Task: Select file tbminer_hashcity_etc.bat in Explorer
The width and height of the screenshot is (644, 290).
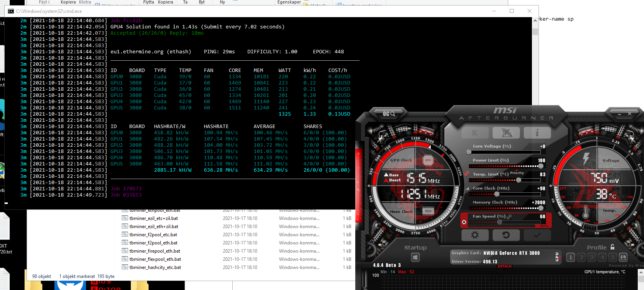Action: click(155, 267)
